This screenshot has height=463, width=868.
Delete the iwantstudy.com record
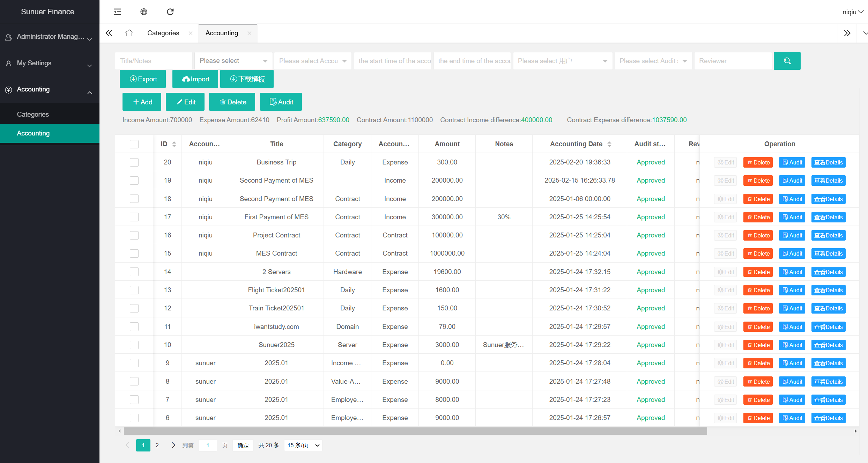click(758, 327)
